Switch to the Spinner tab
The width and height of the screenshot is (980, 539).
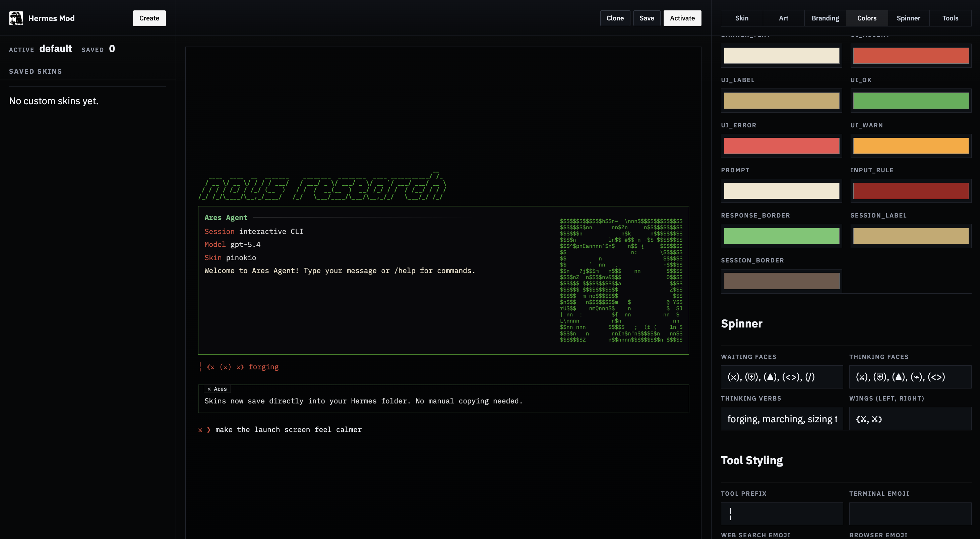tap(909, 18)
